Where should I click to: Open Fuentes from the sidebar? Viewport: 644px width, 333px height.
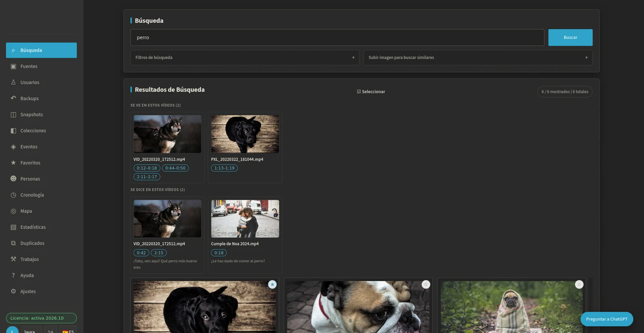[x=41, y=66]
